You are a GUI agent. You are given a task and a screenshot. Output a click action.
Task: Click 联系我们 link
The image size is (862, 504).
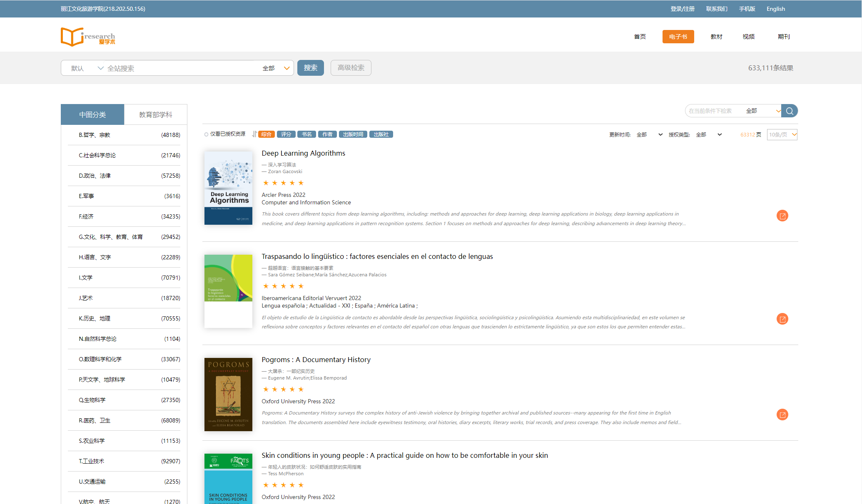[x=717, y=9]
